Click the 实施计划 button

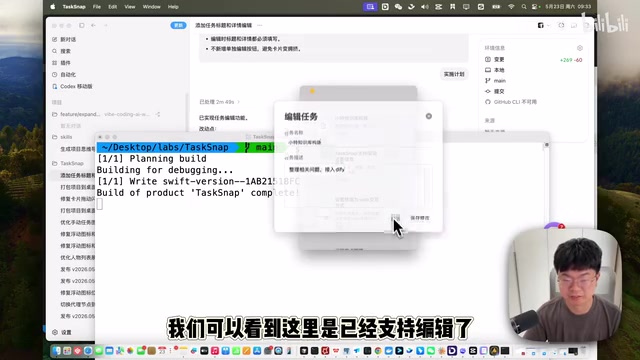[x=454, y=74]
